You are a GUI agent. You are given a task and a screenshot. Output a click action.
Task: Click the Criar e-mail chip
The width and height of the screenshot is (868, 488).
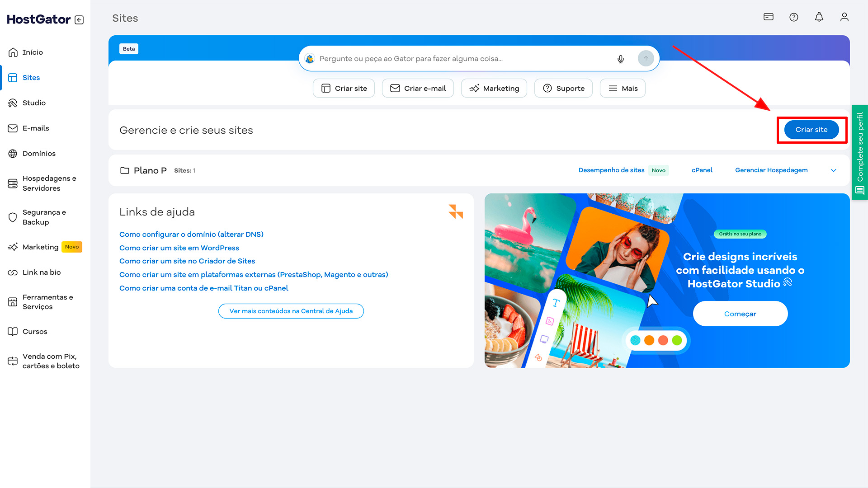(418, 88)
